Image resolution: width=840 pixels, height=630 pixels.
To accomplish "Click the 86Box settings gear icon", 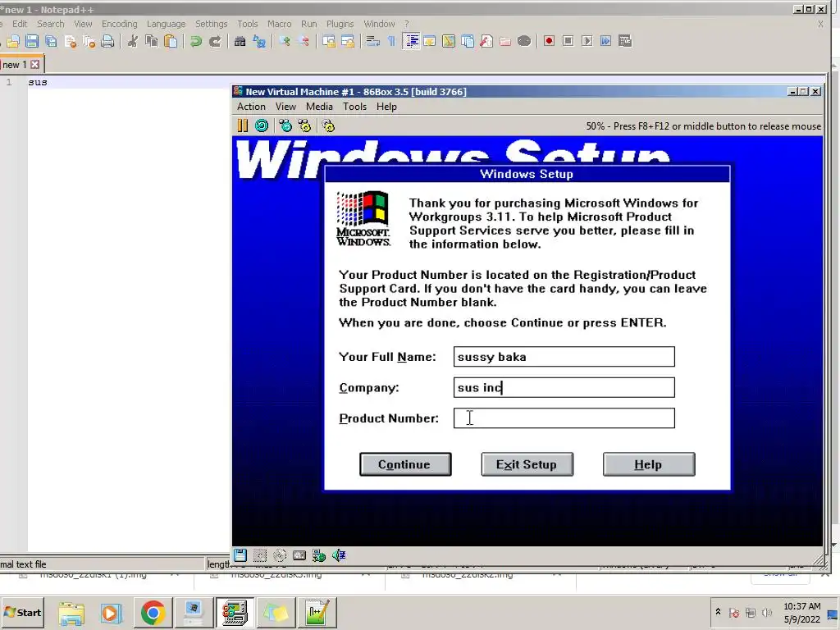I will pyautogui.click(x=328, y=126).
